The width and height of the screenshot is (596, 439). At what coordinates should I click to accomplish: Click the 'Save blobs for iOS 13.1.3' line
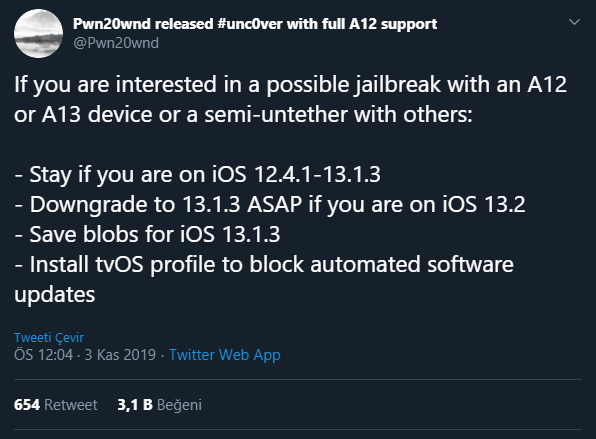pyautogui.click(x=147, y=234)
